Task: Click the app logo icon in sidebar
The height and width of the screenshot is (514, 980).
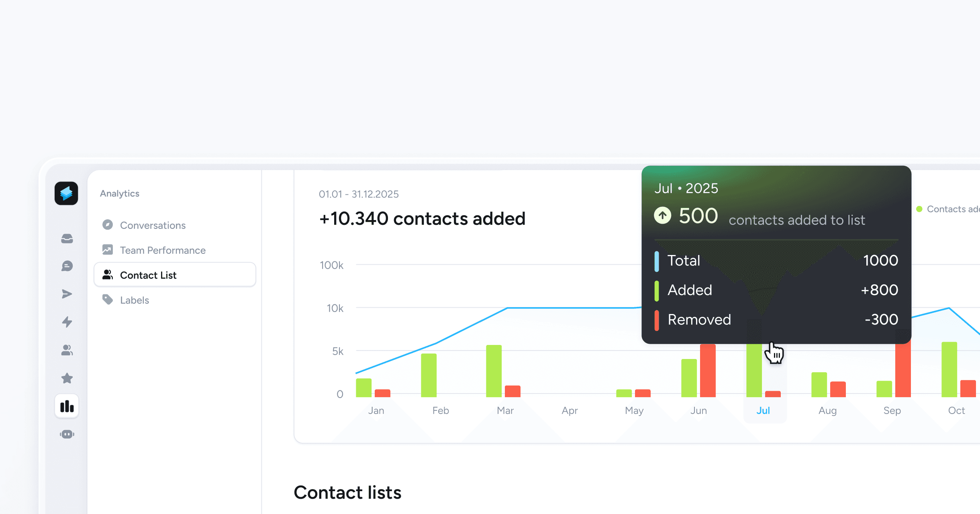Action: pos(66,193)
